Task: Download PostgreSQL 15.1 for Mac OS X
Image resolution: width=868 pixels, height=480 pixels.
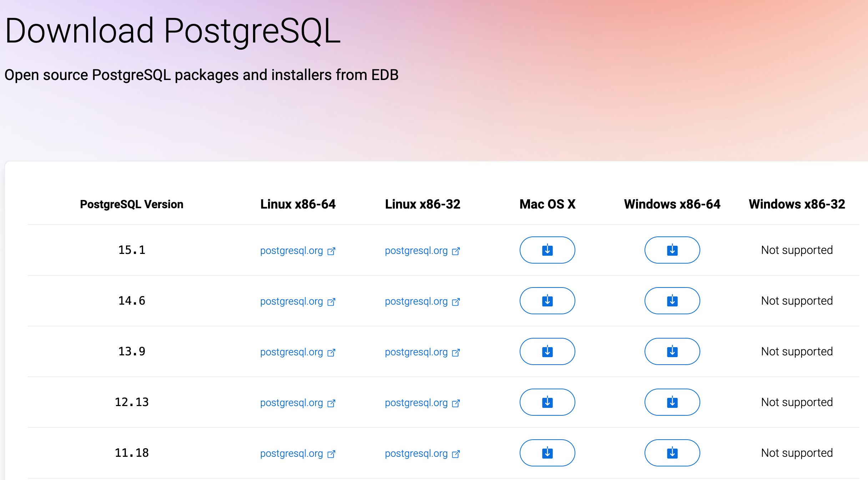Action: pyautogui.click(x=547, y=250)
